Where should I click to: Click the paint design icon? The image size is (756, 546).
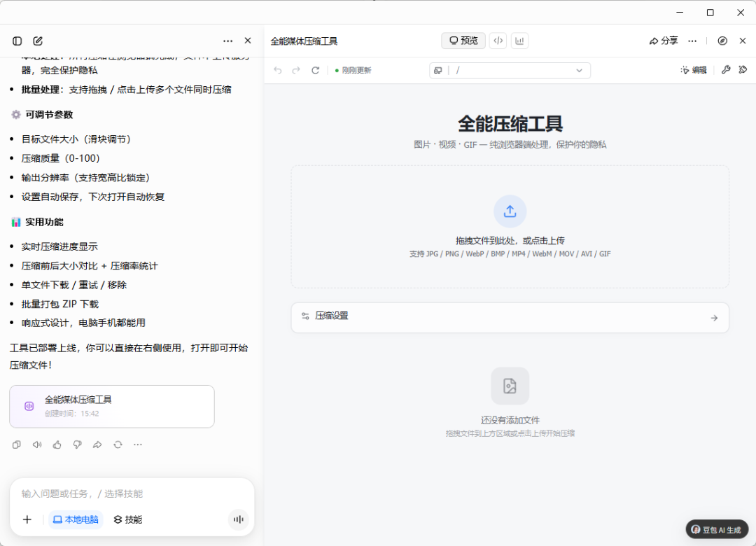point(743,70)
